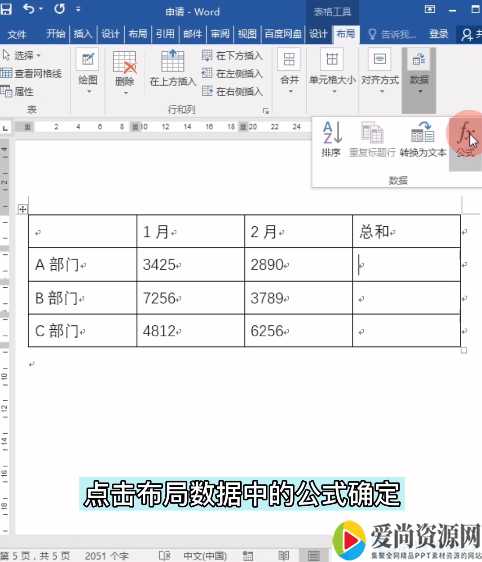The width and height of the screenshot is (482, 562).
Task: Open the 邮件 ribbon tab
Action: point(192,34)
